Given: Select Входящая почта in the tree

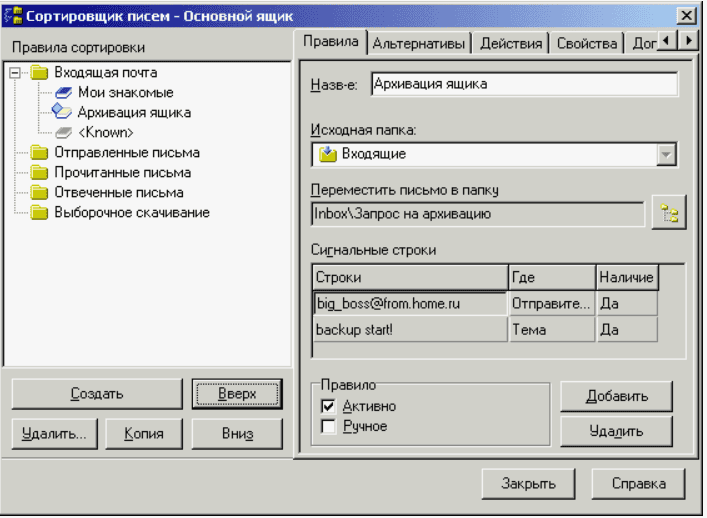Looking at the screenshot, I should click(106, 73).
